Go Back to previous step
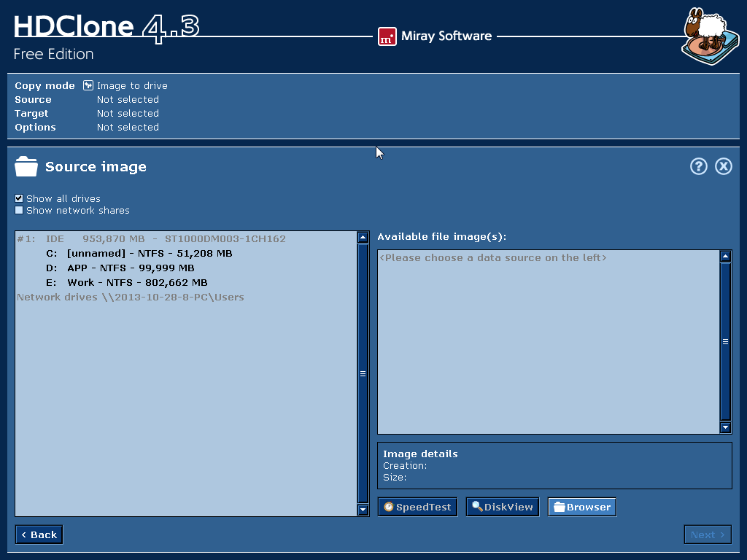Viewport: 747px width, 560px height. [x=39, y=534]
